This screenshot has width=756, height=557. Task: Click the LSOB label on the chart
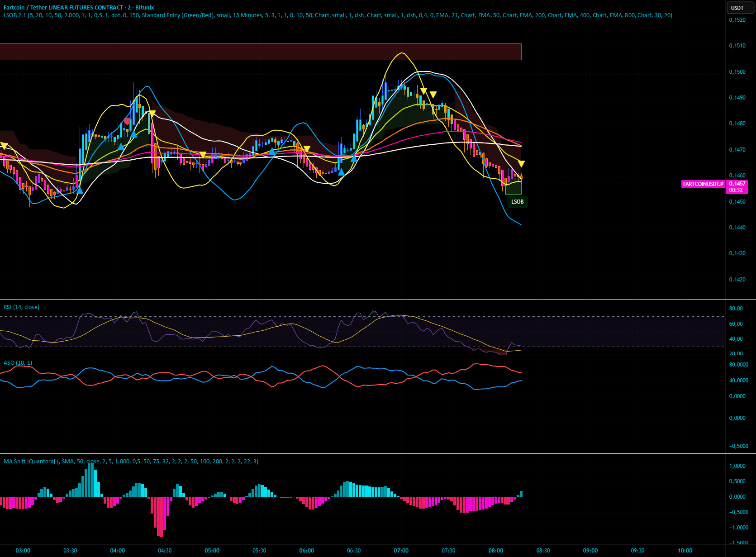tap(517, 202)
